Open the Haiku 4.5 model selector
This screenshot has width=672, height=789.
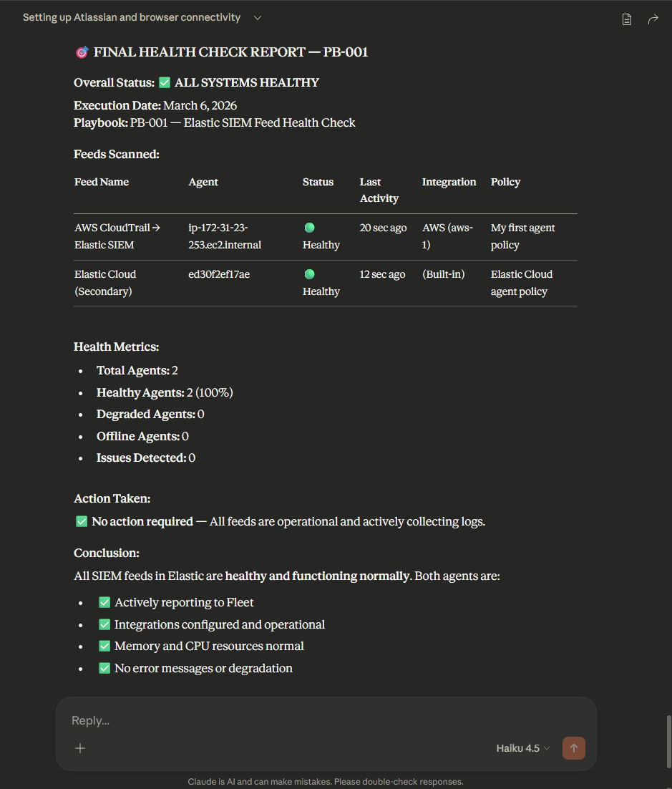(522, 748)
